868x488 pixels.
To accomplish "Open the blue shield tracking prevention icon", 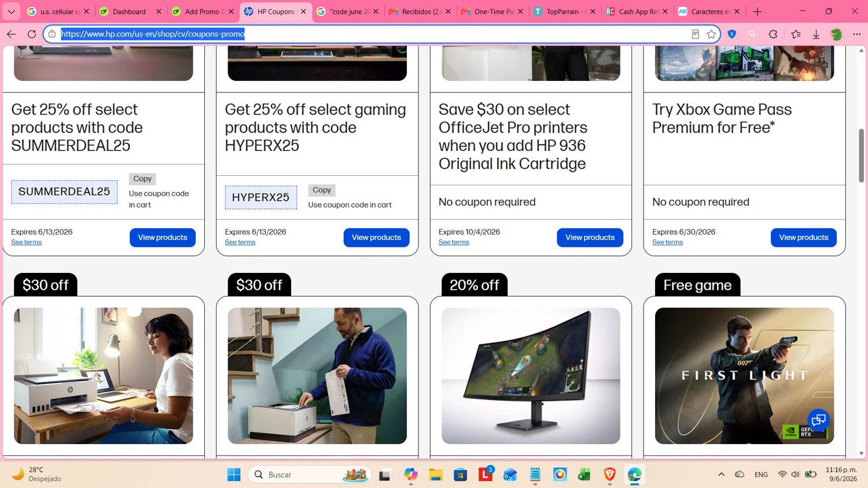I will pos(732,34).
